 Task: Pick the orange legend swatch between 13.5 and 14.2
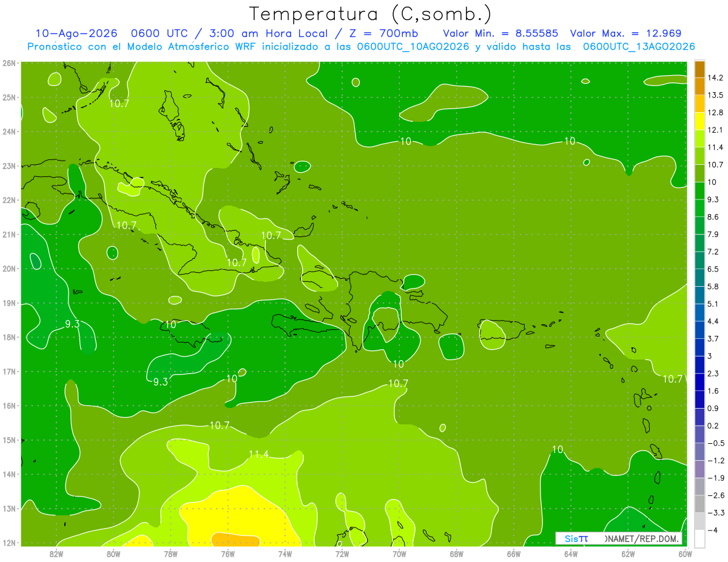pos(699,86)
